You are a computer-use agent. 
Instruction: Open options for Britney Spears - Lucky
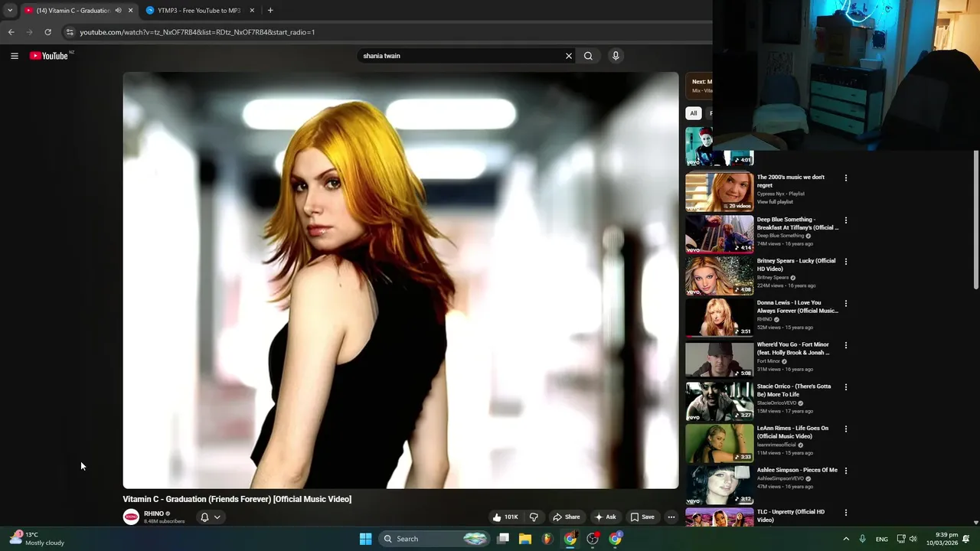coord(846,262)
